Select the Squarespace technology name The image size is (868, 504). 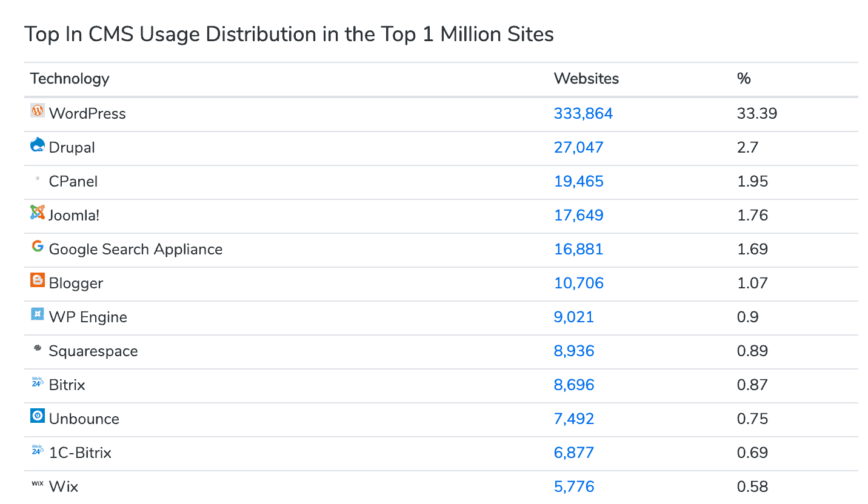point(93,351)
